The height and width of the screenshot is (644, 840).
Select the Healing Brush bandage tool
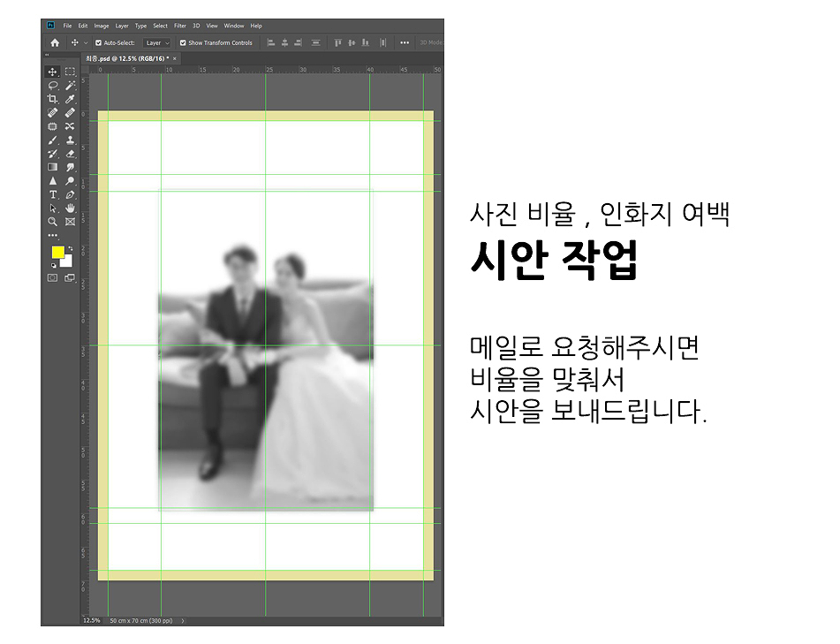click(x=70, y=112)
